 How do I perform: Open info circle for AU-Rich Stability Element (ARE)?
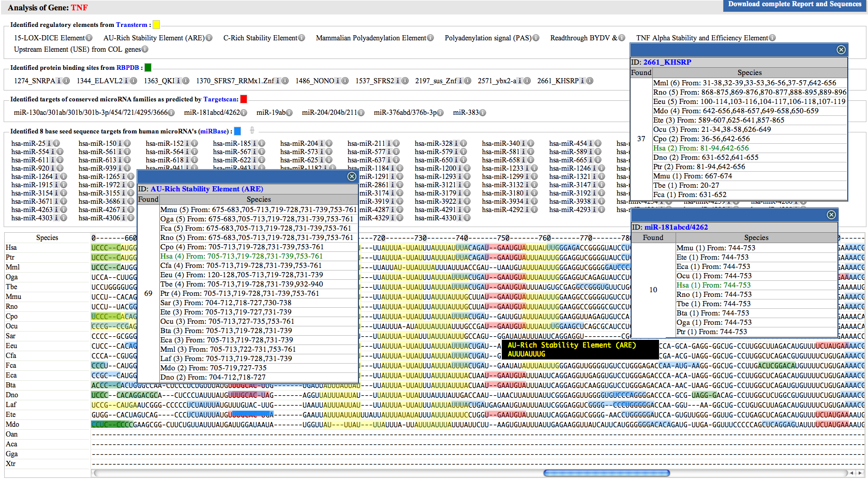pos(209,38)
